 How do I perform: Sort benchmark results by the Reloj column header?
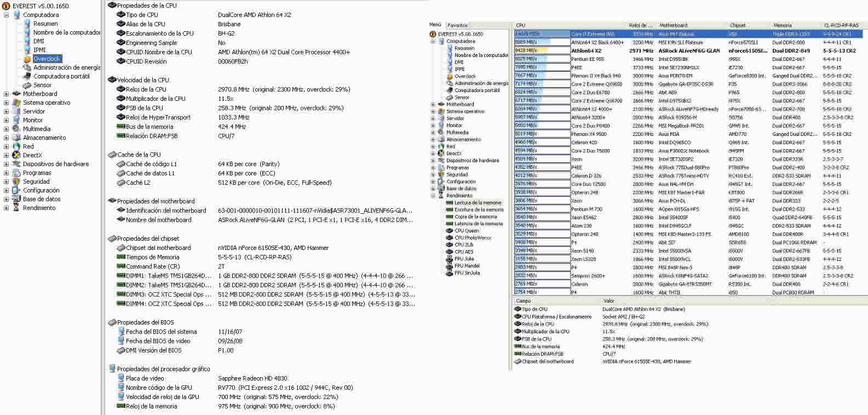click(x=641, y=25)
